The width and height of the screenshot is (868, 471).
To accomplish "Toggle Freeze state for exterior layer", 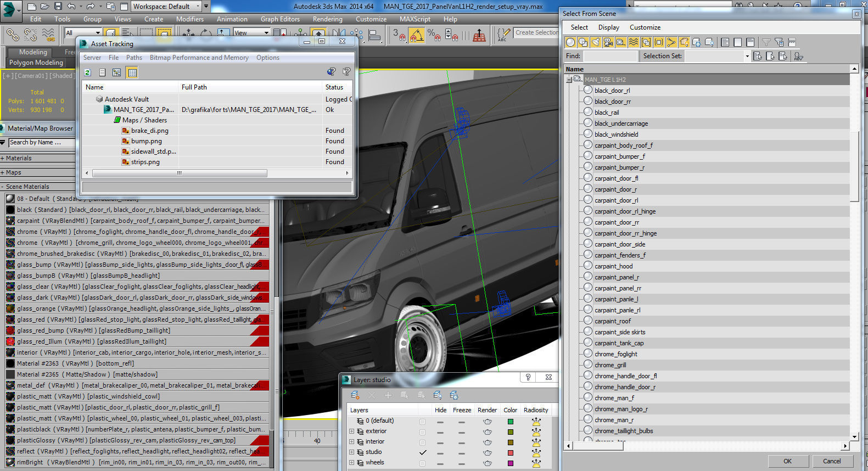I will [x=462, y=432].
